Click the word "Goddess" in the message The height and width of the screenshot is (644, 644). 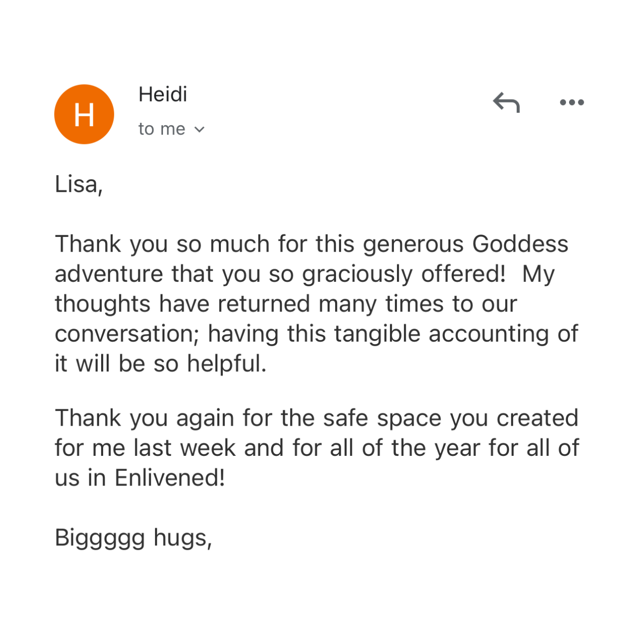coord(520,244)
